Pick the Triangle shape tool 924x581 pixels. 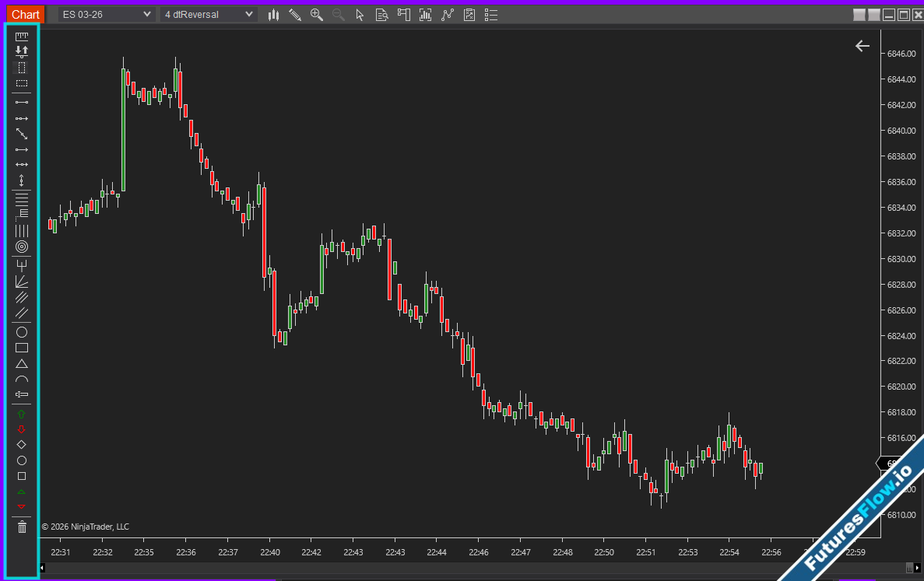pyautogui.click(x=22, y=363)
